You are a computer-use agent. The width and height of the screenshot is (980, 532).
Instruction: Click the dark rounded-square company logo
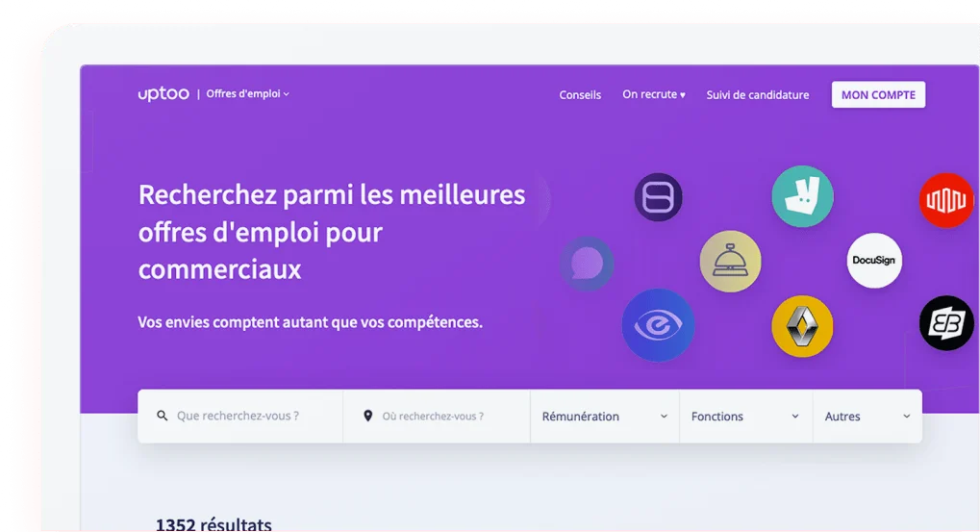click(658, 197)
